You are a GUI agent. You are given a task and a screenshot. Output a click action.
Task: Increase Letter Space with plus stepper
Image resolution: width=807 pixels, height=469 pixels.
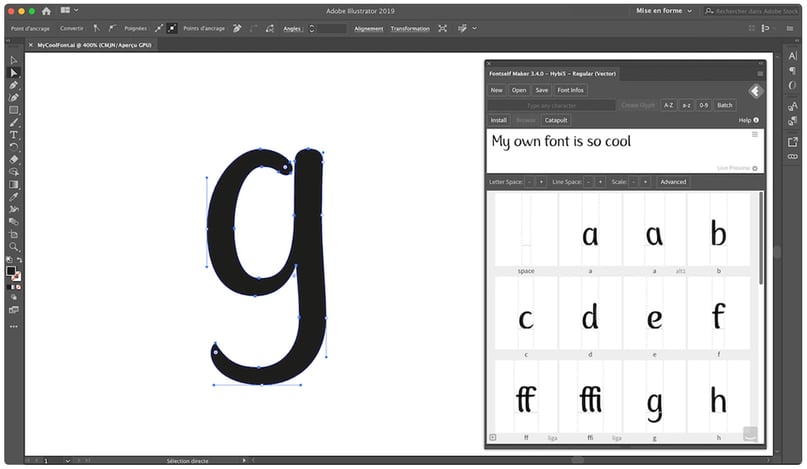point(541,182)
